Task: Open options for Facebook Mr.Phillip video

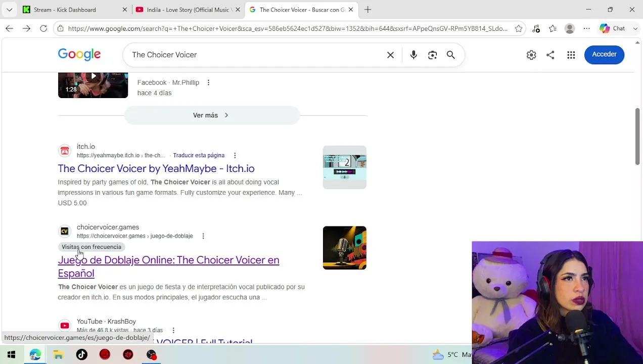Action: tap(208, 82)
